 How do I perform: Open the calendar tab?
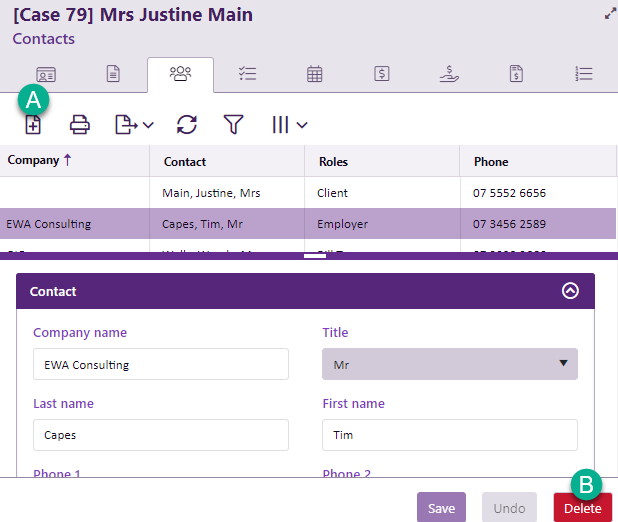[x=314, y=74]
